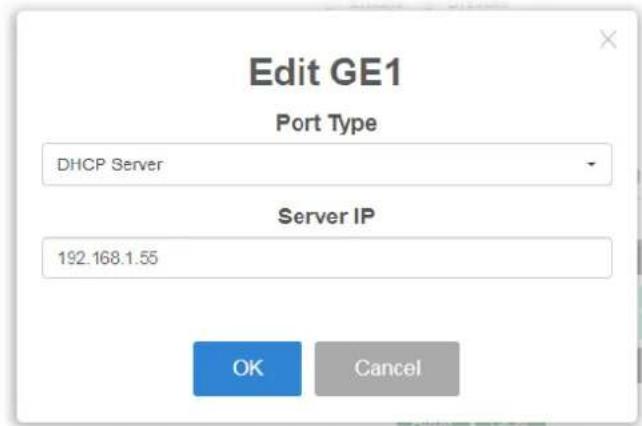The width and height of the screenshot is (642, 426).
Task: Dismiss the dialog using Cancel
Action: pyautogui.click(x=387, y=369)
